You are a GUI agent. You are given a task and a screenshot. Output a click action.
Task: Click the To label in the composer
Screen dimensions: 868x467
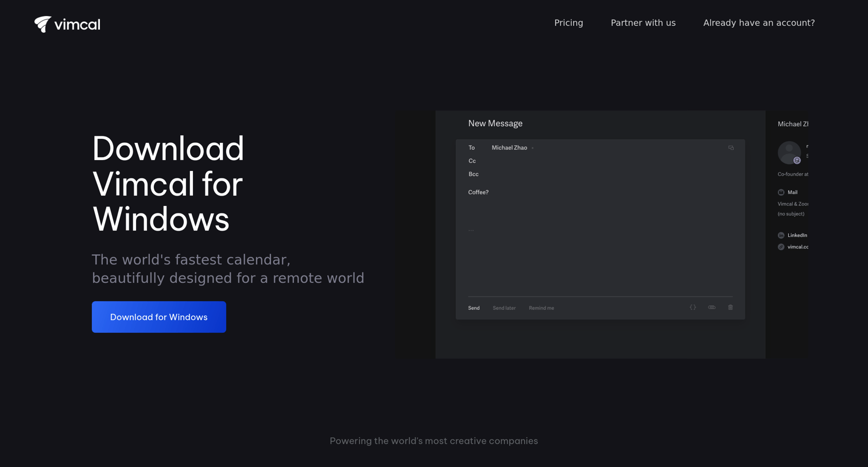tap(471, 148)
